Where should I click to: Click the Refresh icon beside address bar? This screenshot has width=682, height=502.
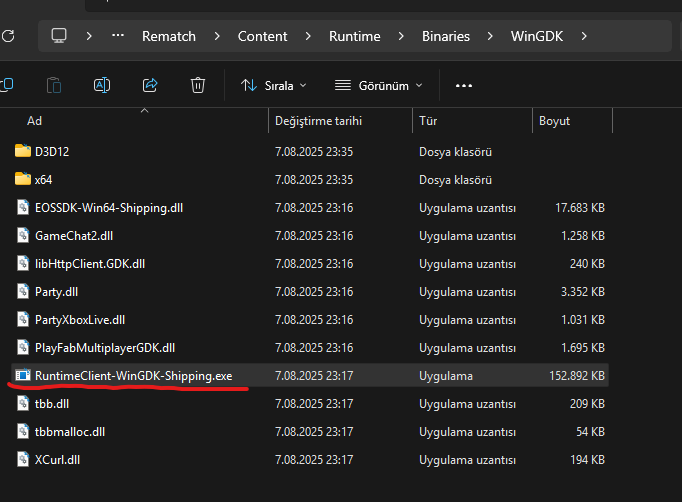click(x=8, y=36)
